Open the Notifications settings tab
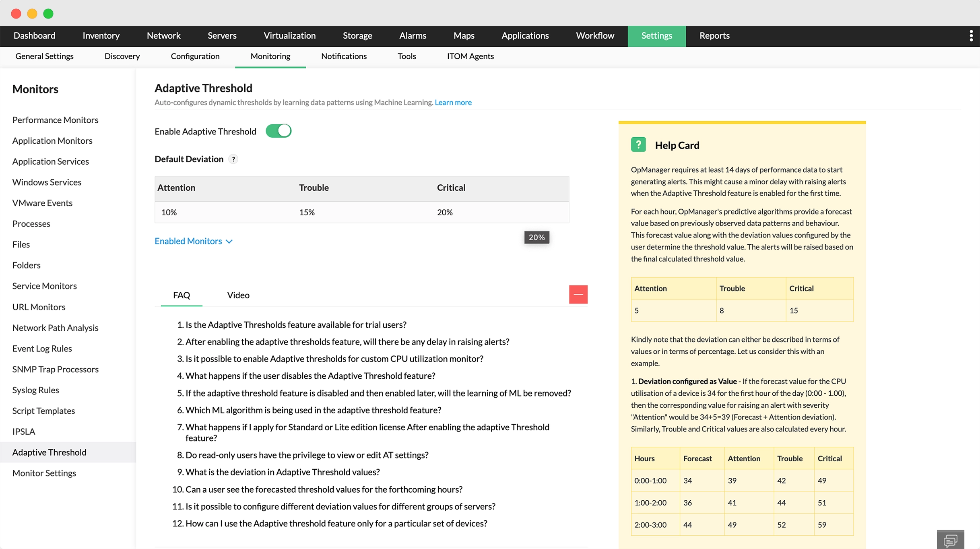This screenshot has height=549, width=980. 344,56
